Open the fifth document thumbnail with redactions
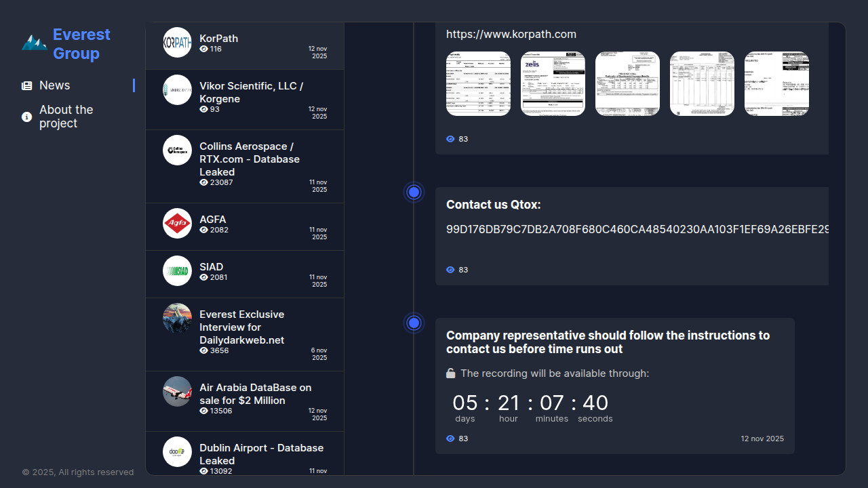The height and width of the screenshot is (488, 868). [776, 84]
